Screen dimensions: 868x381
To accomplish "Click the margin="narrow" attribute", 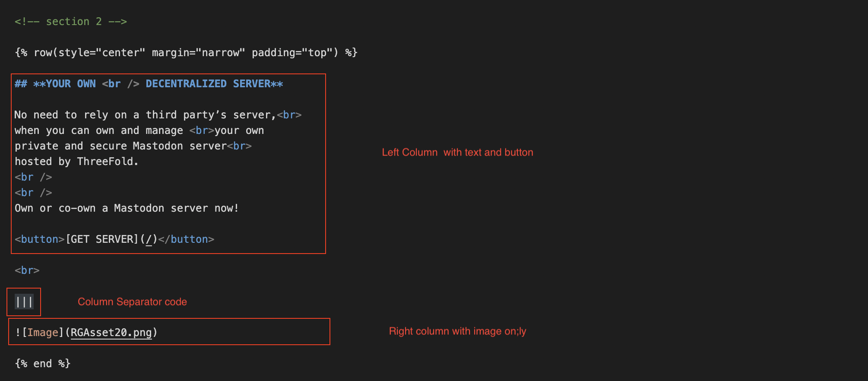I will [x=198, y=53].
